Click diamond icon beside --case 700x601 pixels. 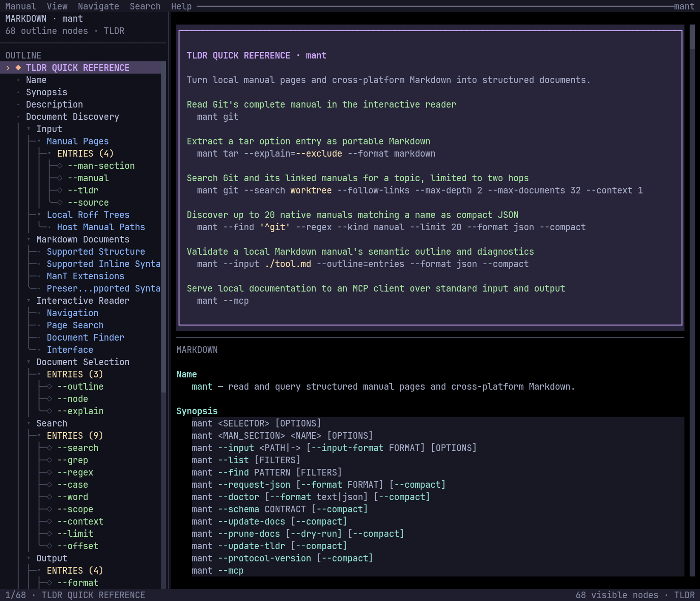[x=49, y=484]
